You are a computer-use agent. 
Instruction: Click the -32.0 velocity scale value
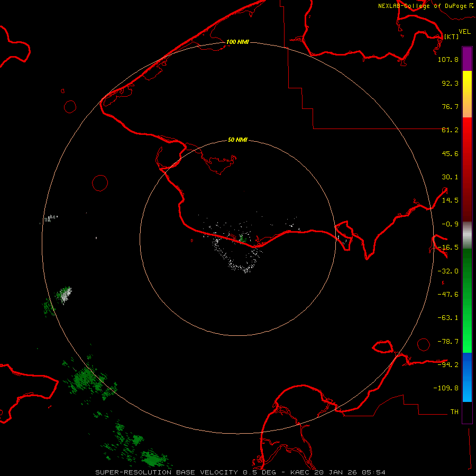[448, 271]
